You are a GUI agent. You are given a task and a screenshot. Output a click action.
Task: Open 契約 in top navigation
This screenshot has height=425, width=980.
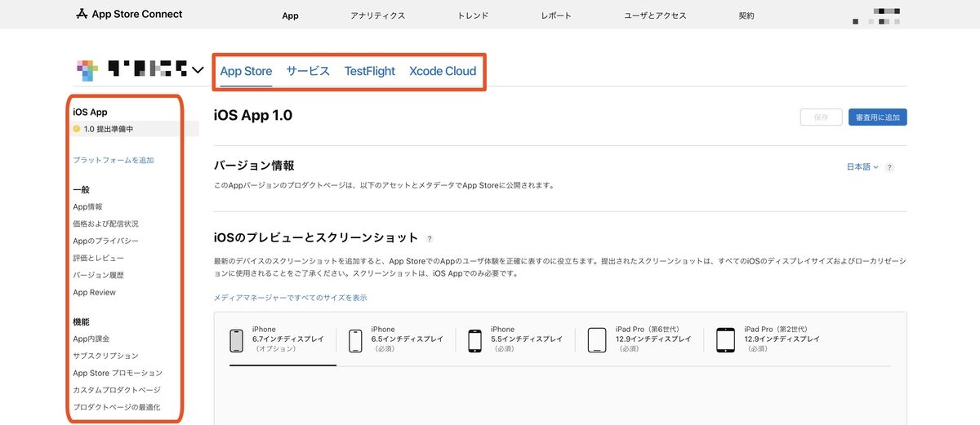pyautogui.click(x=746, y=15)
